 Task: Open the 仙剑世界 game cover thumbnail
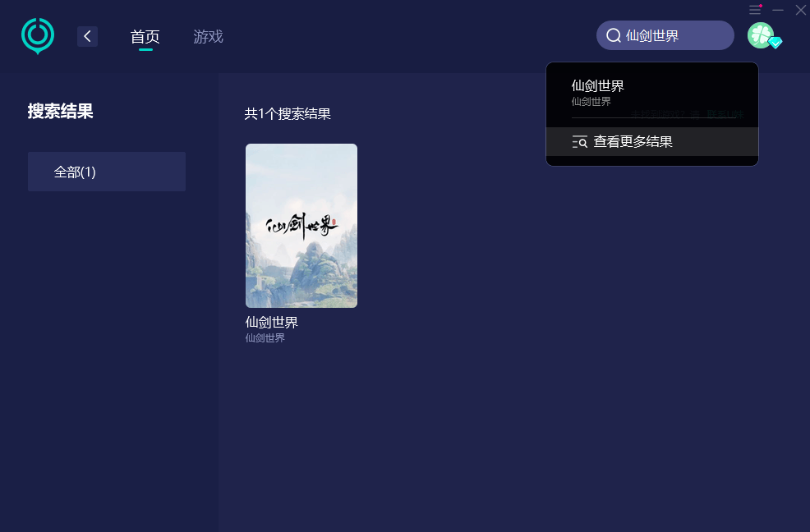point(301,226)
